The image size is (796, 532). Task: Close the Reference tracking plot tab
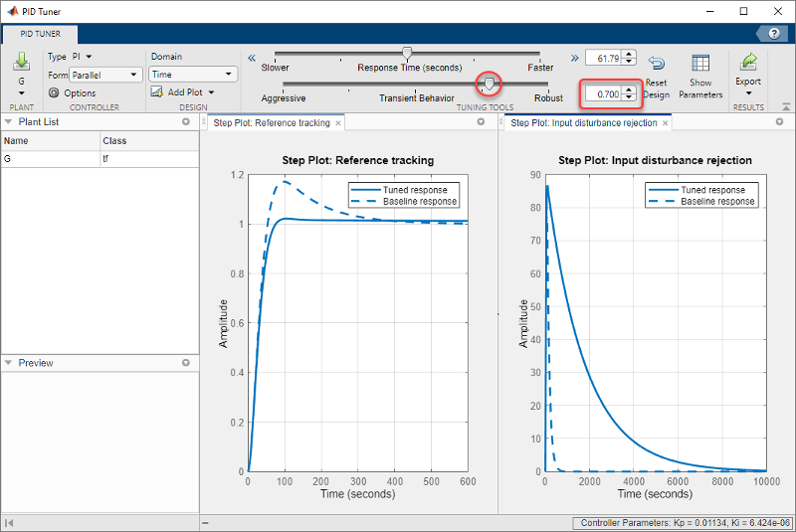pyautogui.click(x=338, y=123)
